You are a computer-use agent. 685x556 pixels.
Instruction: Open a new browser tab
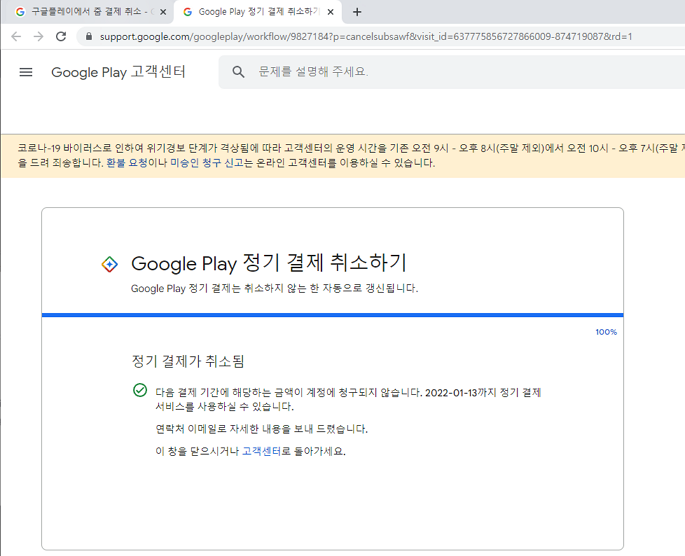pyautogui.click(x=357, y=12)
